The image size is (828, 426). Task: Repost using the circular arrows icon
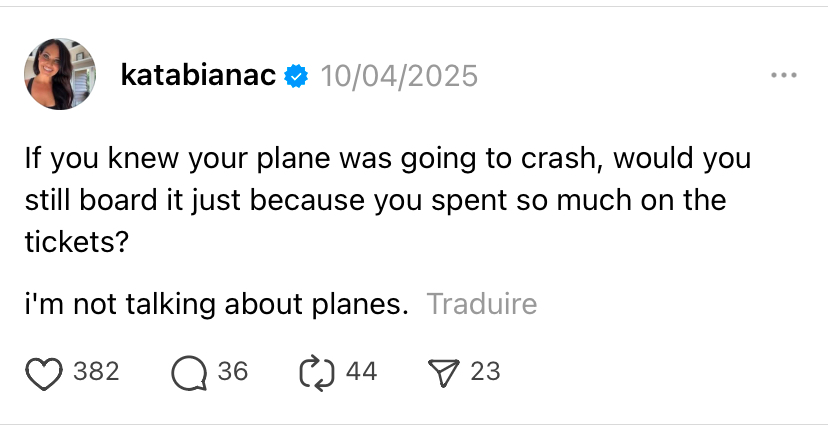point(314,372)
